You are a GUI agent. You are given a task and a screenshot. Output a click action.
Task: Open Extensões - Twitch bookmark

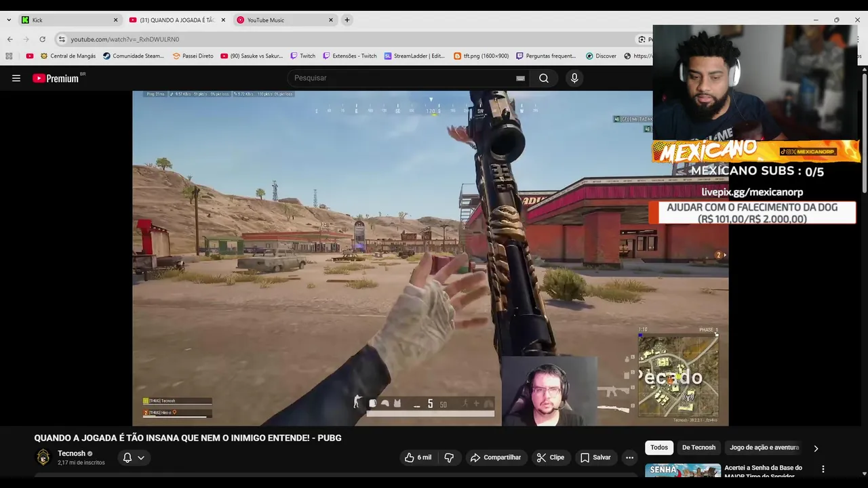pos(349,56)
